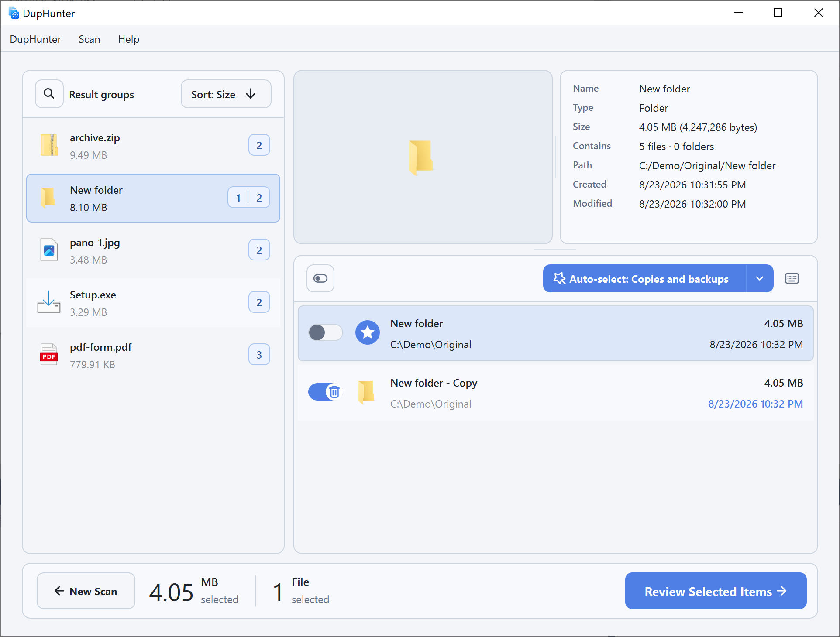
Task: Click the count badge on pano-1.jpg
Action: 259,250
